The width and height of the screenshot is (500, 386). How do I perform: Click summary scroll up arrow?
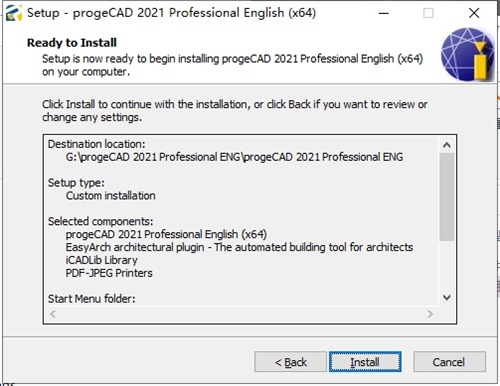[447, 145]
